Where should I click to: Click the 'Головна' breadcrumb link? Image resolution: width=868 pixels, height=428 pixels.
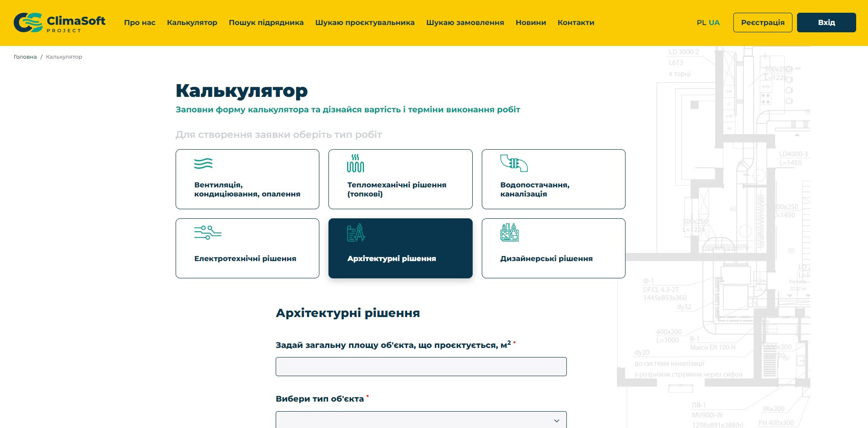25,57
